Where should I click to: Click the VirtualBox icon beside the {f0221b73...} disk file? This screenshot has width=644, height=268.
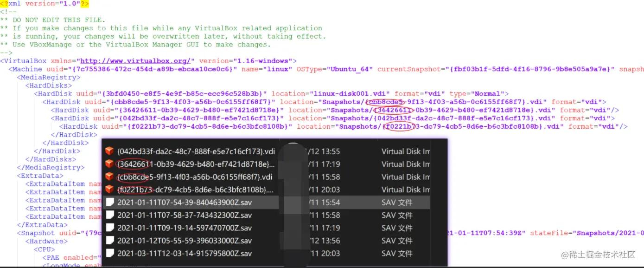[109, 190]
